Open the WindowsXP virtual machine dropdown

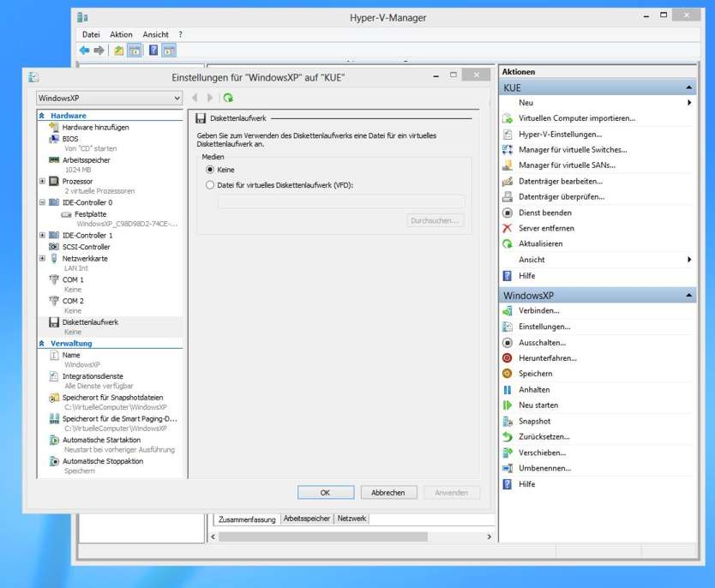coord(109,98)
